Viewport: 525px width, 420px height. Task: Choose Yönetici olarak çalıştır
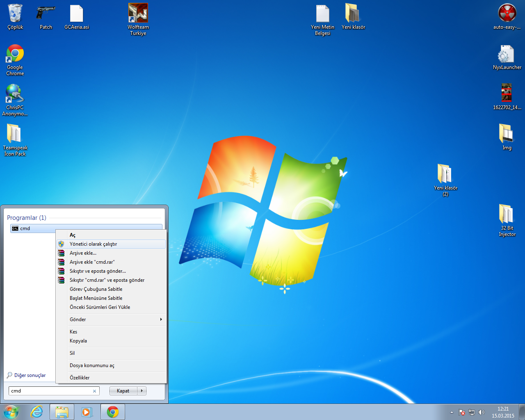click(111, 244)
